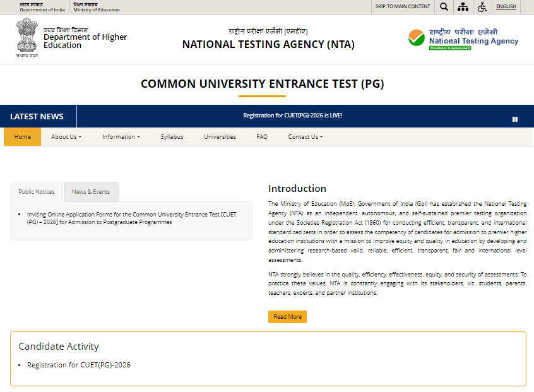
Task: Open the Information dropdown menu
Action: pyautogui.click(x=121, y=136)
